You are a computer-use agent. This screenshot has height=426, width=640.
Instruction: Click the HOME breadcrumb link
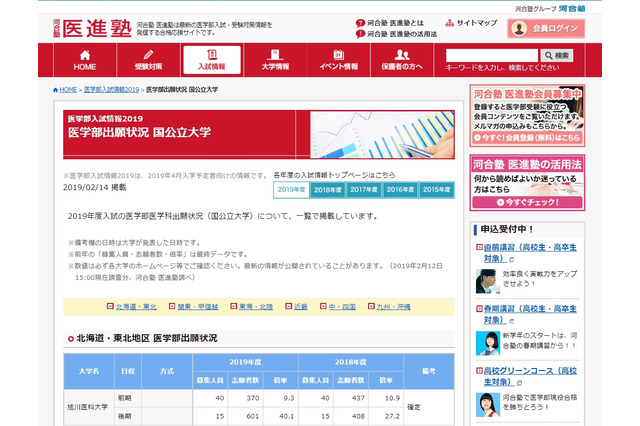click(x=68, y=90)
